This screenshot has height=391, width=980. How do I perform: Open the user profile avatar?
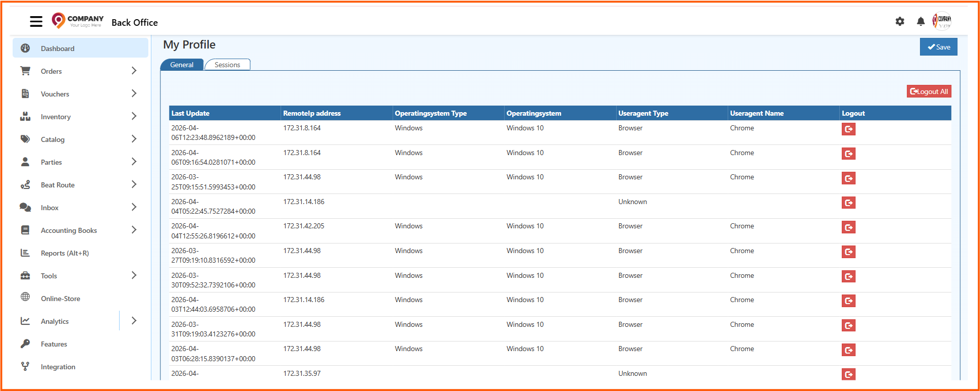click(942, 21)
